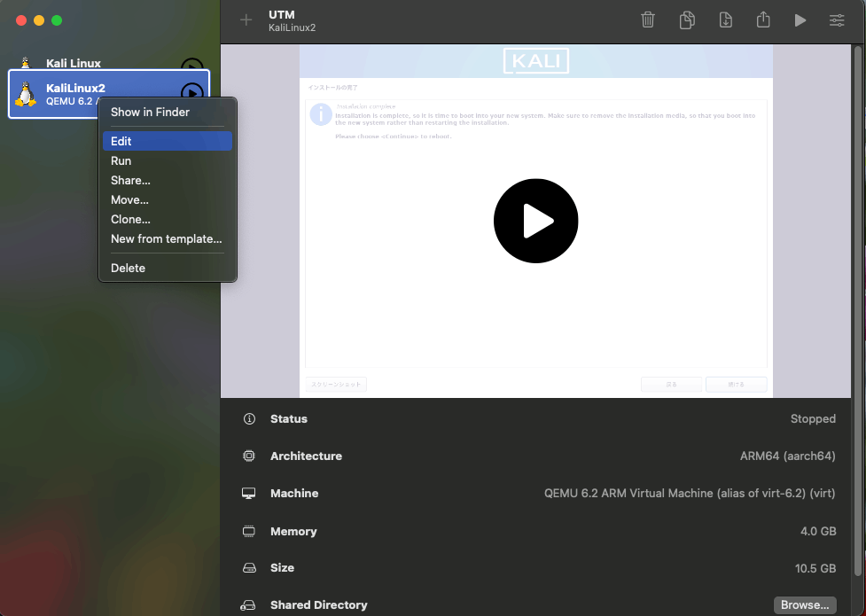Click the Stopped status value

(x=813, y=418)
